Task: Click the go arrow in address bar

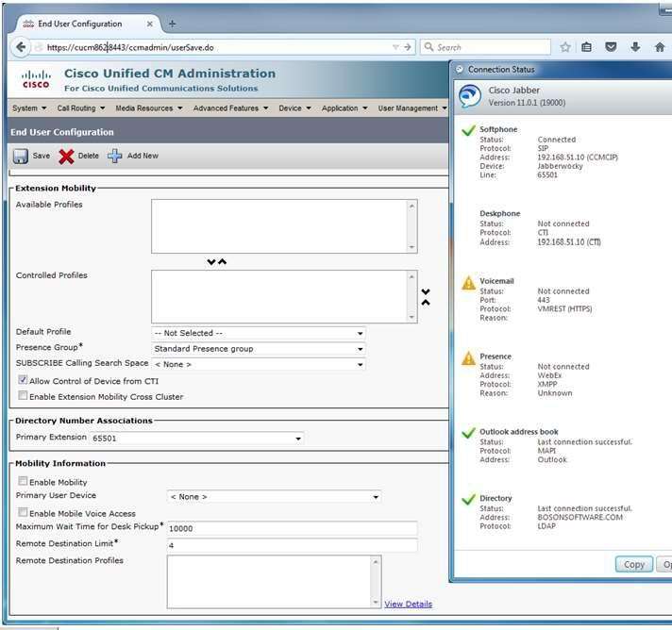Action: (x=408, y=47)
